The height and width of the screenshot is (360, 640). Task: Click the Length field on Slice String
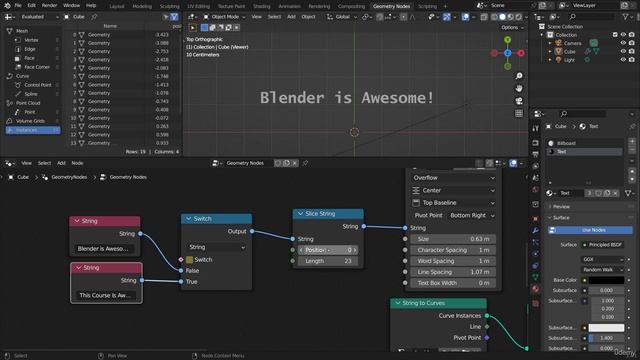[x=328, y=261]
